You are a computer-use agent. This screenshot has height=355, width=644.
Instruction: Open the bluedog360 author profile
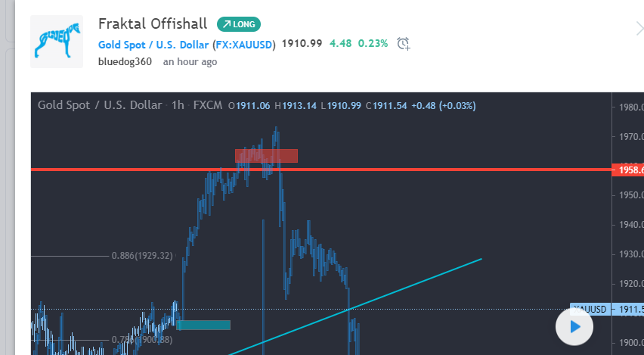coord(125,62)
